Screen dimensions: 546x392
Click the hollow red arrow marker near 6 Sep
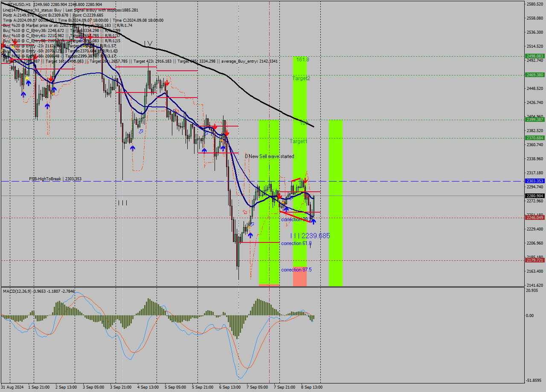[244, 212]
